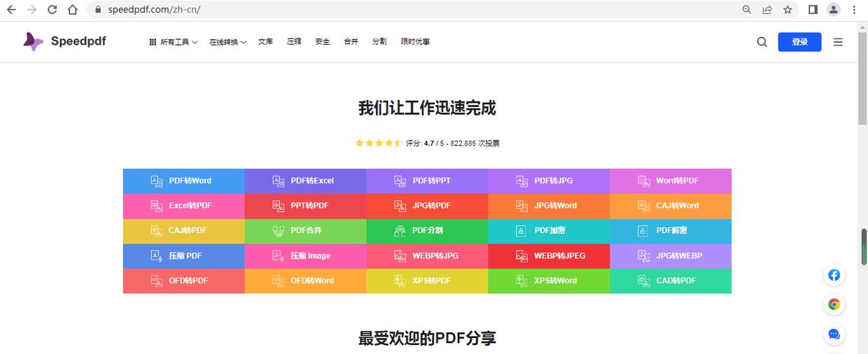This screenshot has height=354, width=868.
Task: Click the all-tools grid icon
Action: [x=153, y=42]
